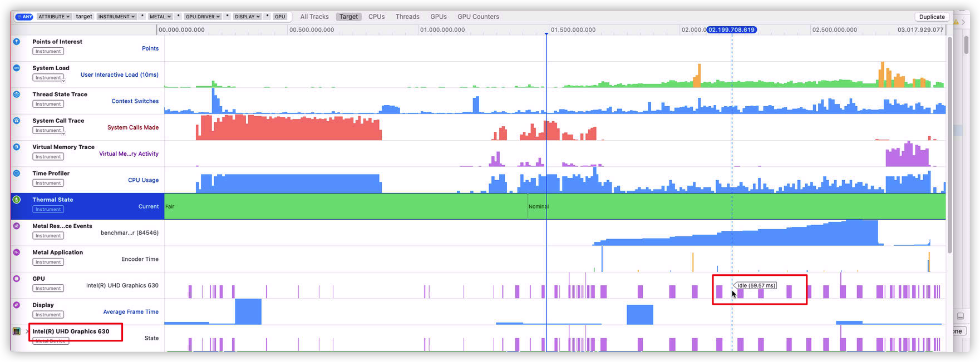Screen dimensions: 980x362
Task: Open the METAL filter dropdown
Action: tap(160, 17)
